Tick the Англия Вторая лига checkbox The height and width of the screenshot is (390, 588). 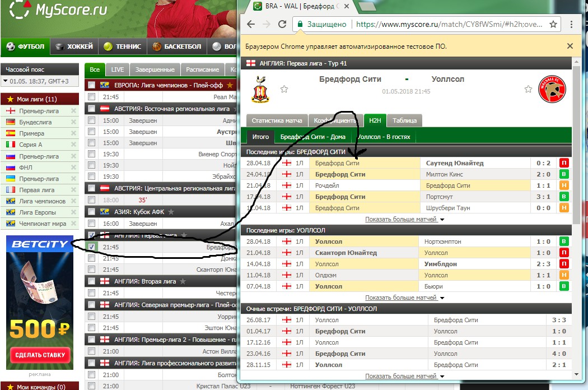tap(91, 281)
